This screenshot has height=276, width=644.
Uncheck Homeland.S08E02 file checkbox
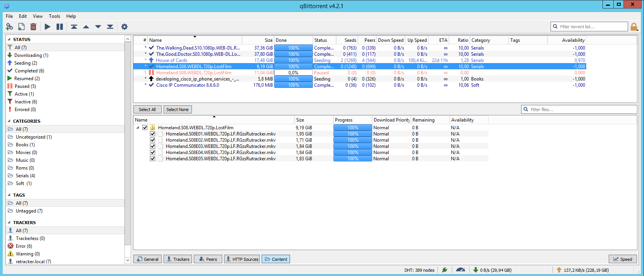153,140
